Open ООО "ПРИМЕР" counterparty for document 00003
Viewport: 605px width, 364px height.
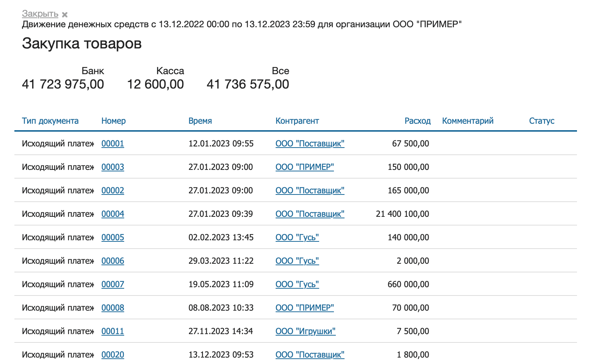coord(304,167)
